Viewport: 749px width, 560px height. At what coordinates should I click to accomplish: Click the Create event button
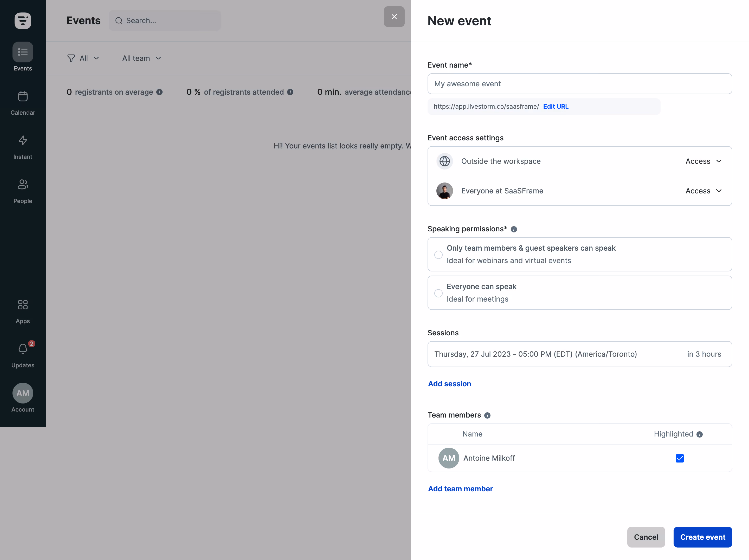click(x=703, y=537)
